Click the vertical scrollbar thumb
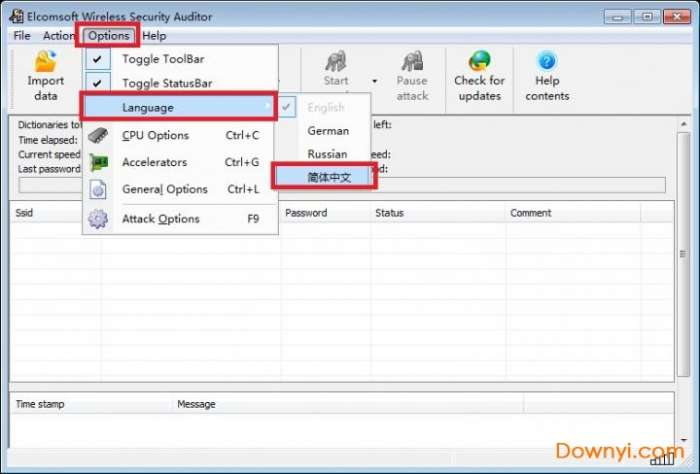The width and height of the screenshot is (700, 474). pyautogui.click(x=683, y=254)
